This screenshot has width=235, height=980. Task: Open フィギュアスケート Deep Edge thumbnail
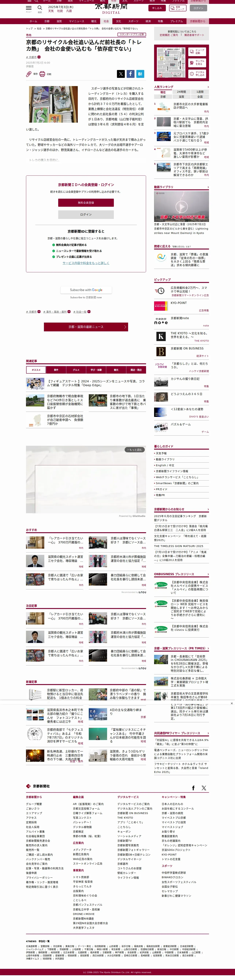35,384
